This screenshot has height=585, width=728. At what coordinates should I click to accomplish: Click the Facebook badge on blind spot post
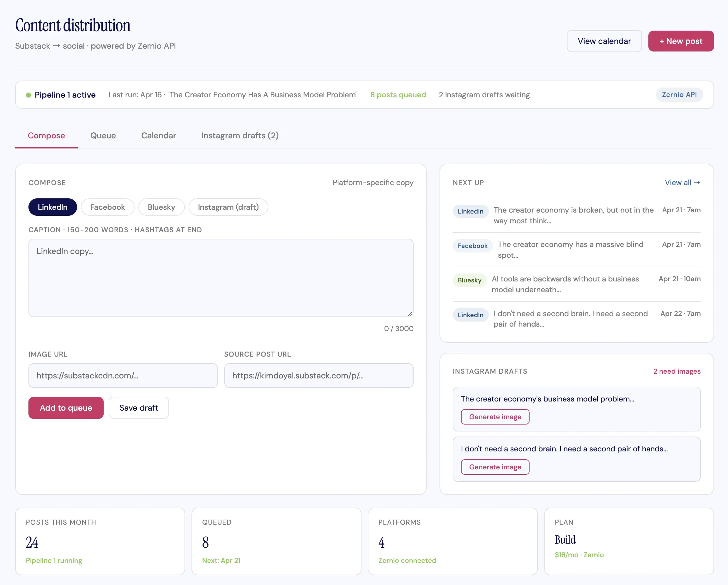472,245
